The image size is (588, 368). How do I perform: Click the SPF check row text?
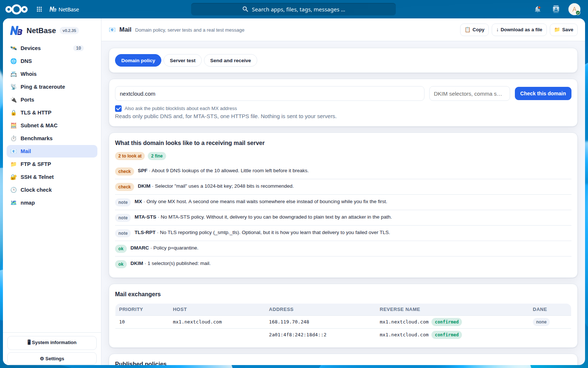coord(223,171)
